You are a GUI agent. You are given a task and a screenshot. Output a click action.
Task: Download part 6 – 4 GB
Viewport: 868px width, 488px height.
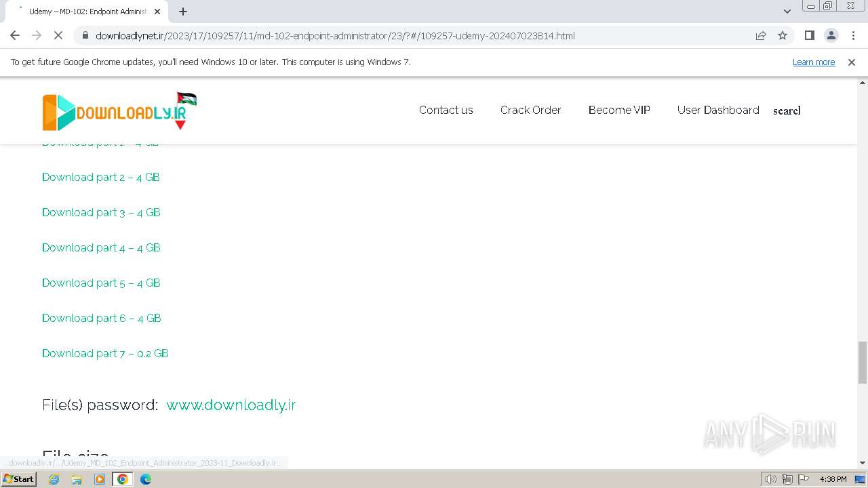click(102, 318)
